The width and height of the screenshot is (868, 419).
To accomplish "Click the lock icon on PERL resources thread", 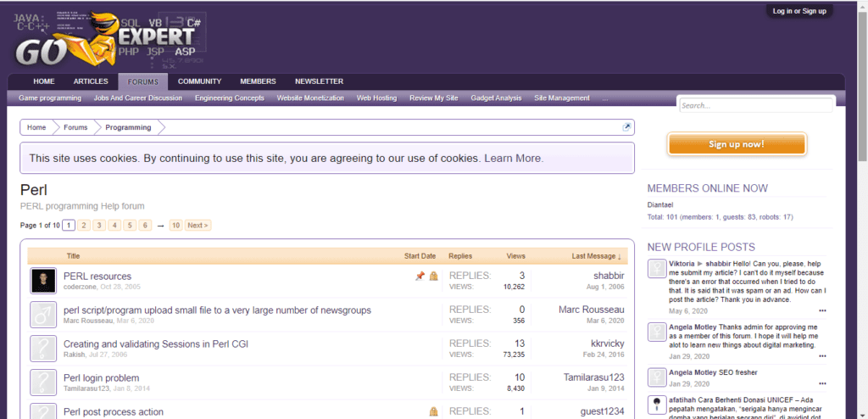I will [433, 277].
